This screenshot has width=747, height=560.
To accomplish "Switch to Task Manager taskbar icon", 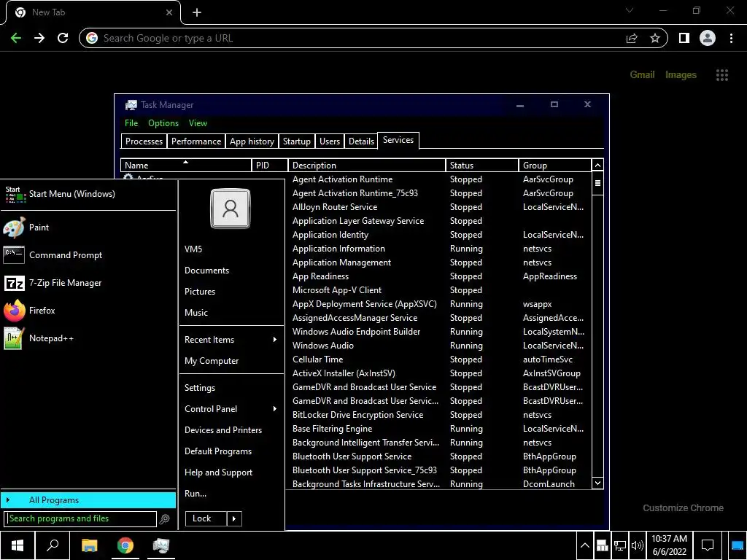I will 161,545.
